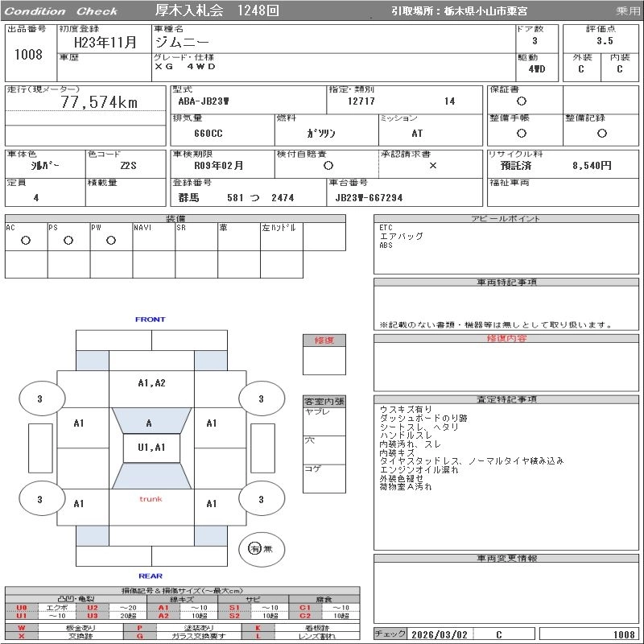Select the roof panel marked U1,A1

(151, 448)
